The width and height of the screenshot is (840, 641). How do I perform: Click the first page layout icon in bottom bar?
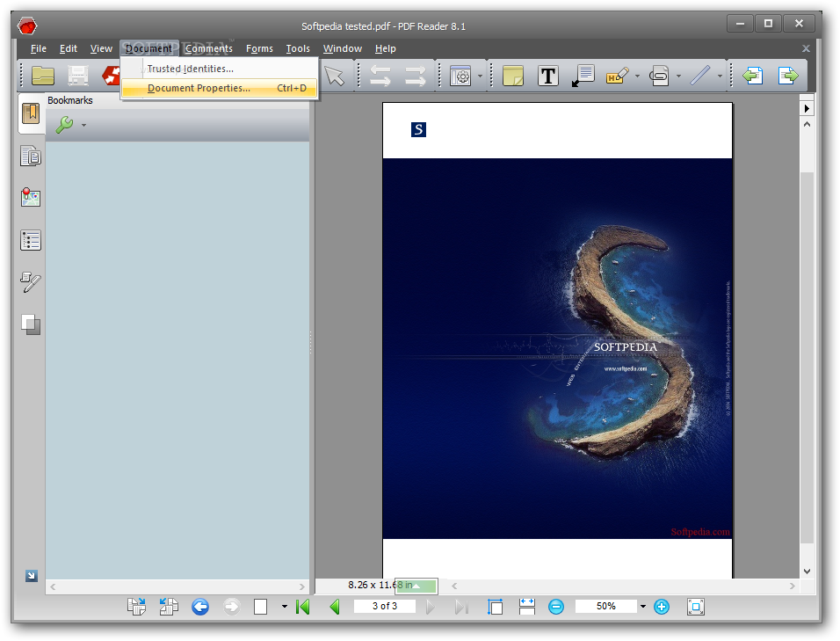(x=136, y=607)
